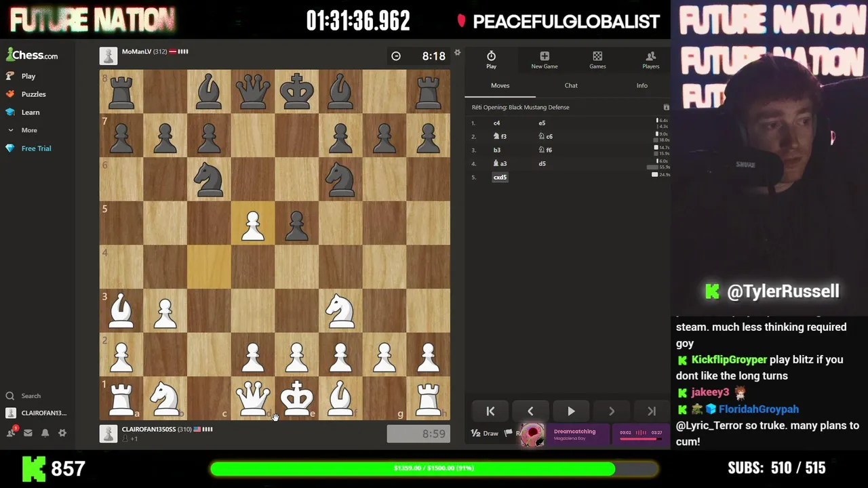The height and width of the screenshot is (488, 868).
Task: Open Puzzles in the sidebar
Action: pos(26,94)
